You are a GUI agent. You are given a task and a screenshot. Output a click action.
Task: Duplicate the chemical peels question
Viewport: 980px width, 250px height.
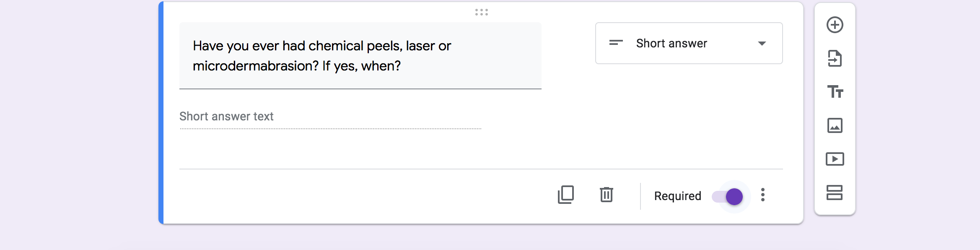click(x=566, y=195)
